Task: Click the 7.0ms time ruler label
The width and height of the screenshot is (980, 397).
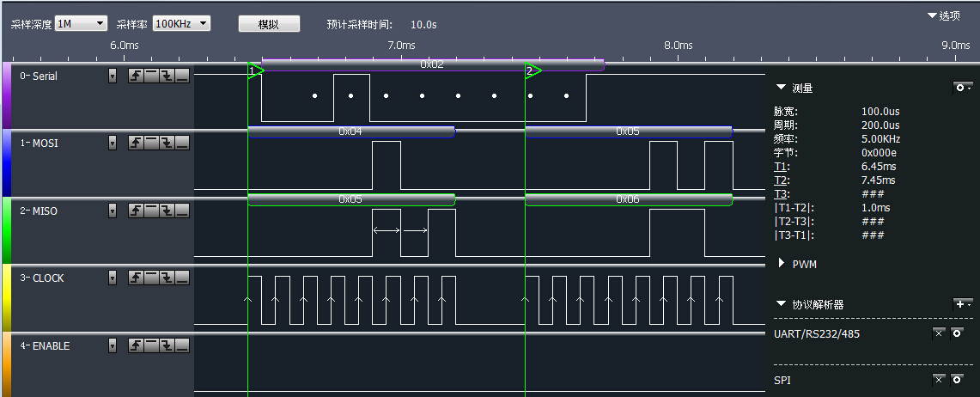Action: click(x=400, y=45)
